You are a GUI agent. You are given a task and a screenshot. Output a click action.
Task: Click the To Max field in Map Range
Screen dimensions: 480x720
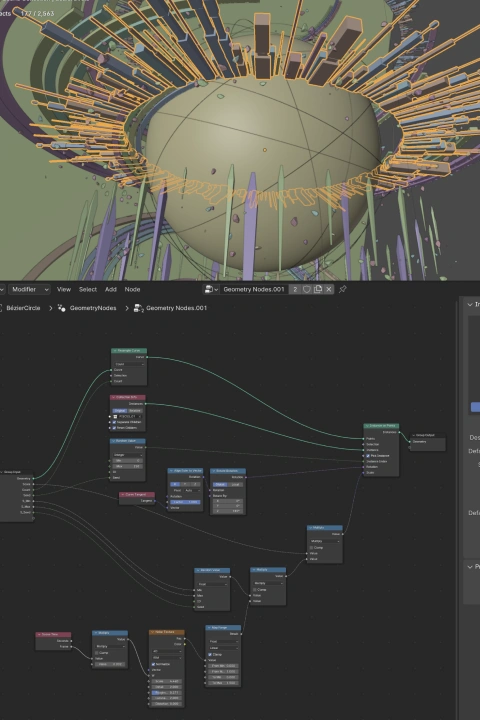tap(223, 683)
